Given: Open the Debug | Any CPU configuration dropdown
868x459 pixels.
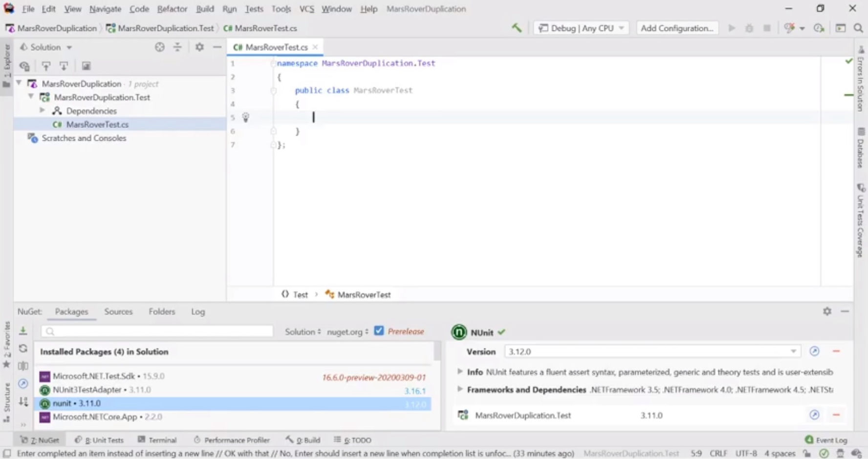Looking at the screenshot, I should point(581,28).
